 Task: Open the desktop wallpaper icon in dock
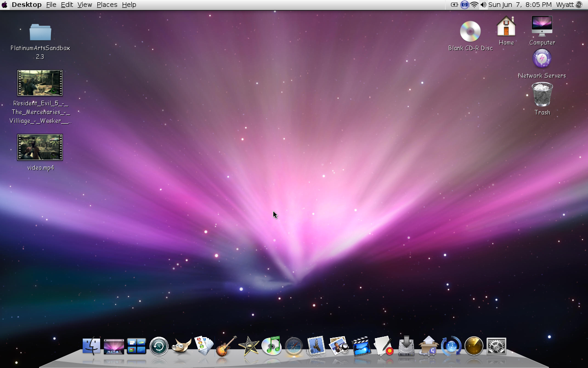click(113, 346)
